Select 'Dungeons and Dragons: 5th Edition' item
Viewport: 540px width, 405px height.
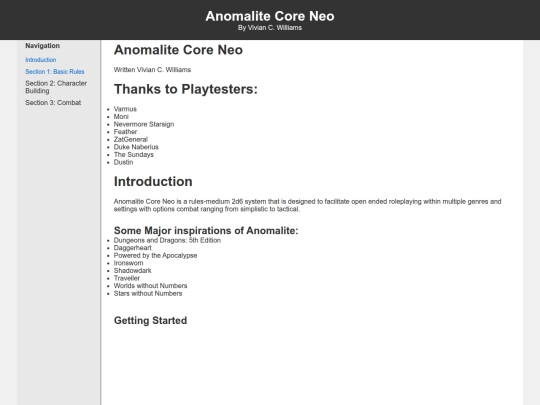click(167, 240)
